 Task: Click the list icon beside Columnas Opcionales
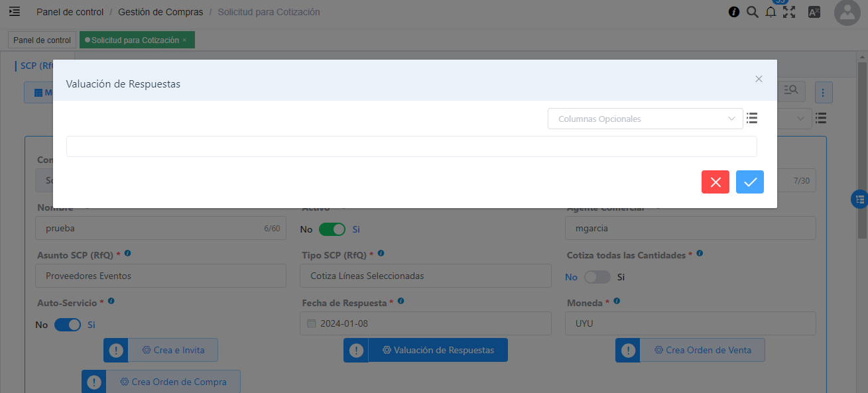coord(751,119)
